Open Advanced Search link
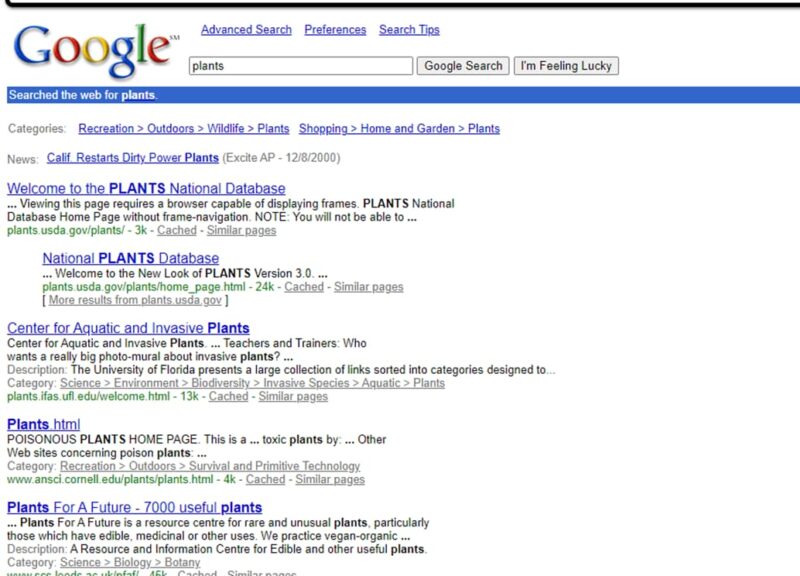The width and height of the screenshot is (800, 576). point(246,30)
